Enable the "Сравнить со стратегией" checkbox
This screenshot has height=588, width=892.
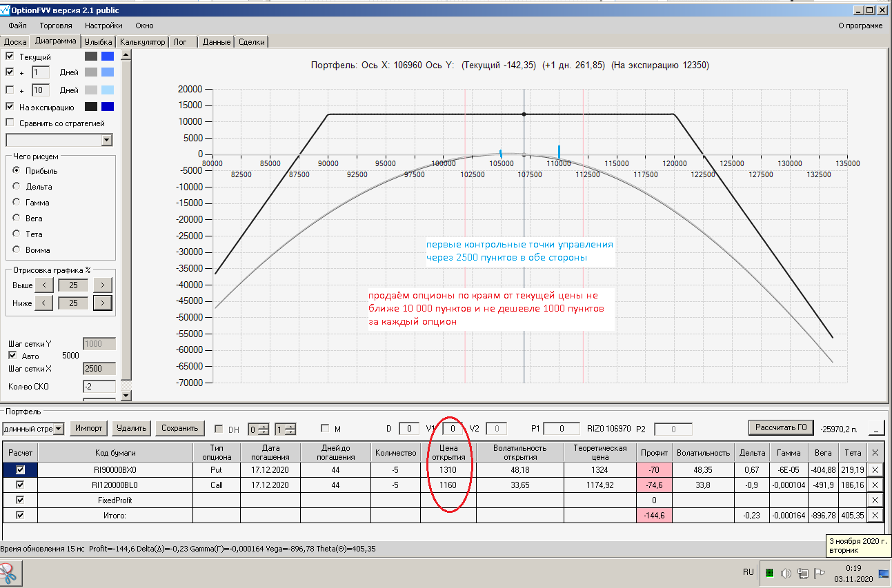tap(10, 123)
